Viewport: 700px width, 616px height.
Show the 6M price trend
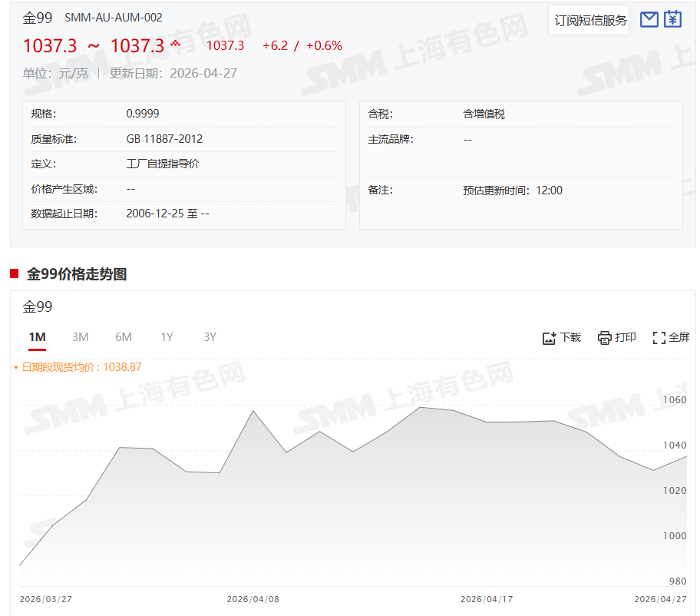(124, 337)
